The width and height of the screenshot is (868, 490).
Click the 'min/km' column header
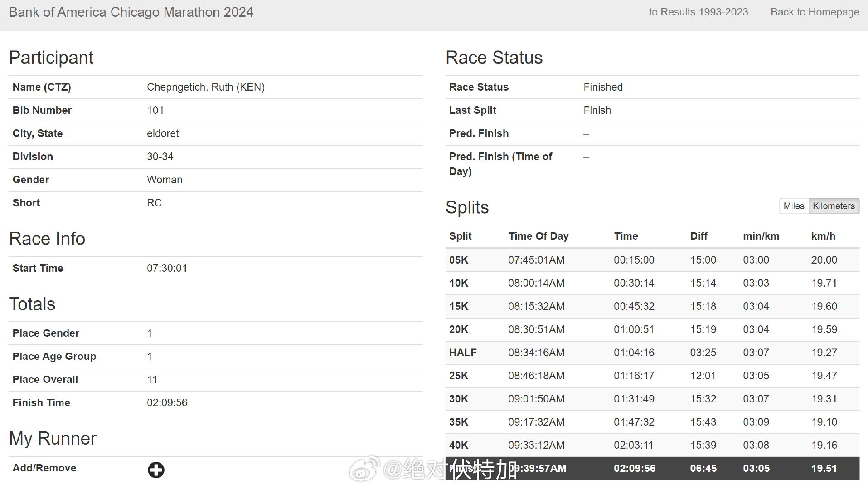coord(761,236)
